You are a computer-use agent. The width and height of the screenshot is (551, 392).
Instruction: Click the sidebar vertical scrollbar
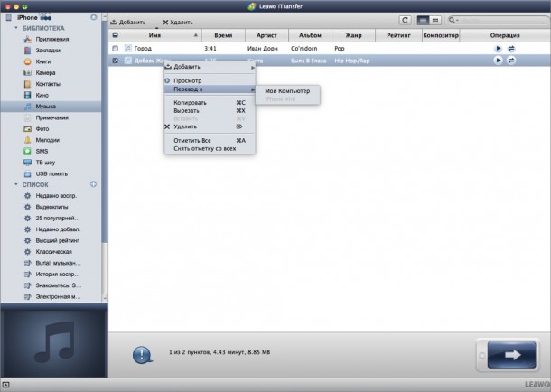pyautogui.click(x=105, y=132)
